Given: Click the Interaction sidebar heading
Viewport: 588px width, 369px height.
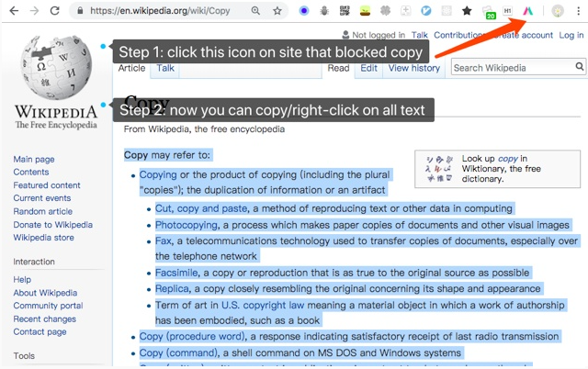Looking at the screenshot, I should pos(34,262).
